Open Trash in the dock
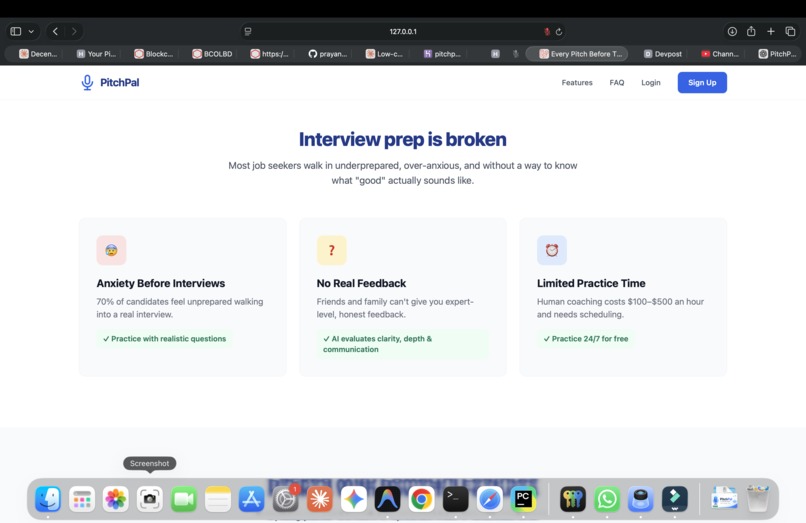The width and height of the screenshot is (806, 523). tap(758, 499)
